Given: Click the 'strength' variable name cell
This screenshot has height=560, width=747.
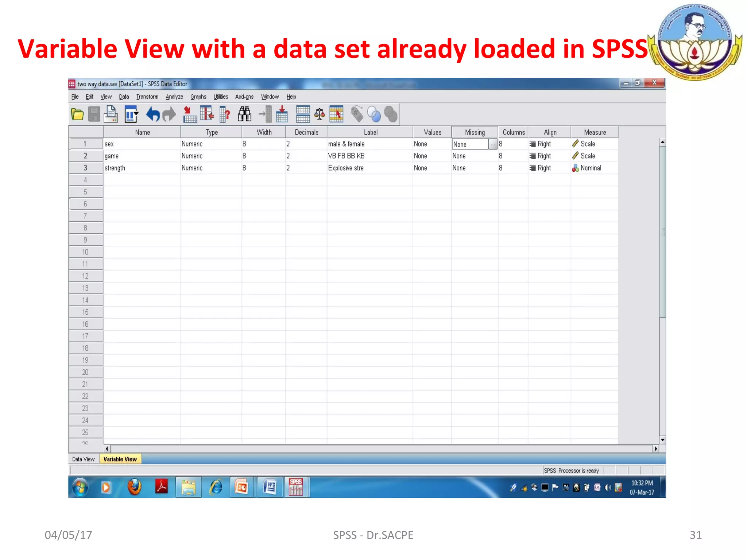Looking at the screenshot, I should pyautogui.click(x=142, y=168).
